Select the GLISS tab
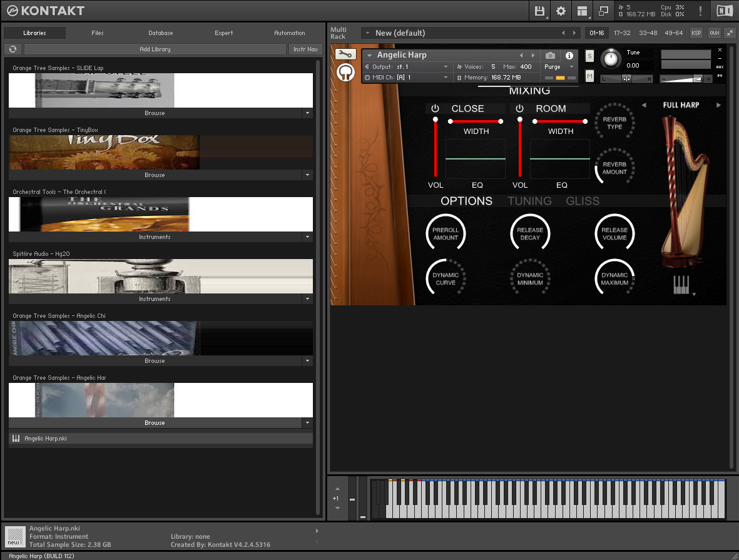This screenshot has height=560, width=739. 583,201
